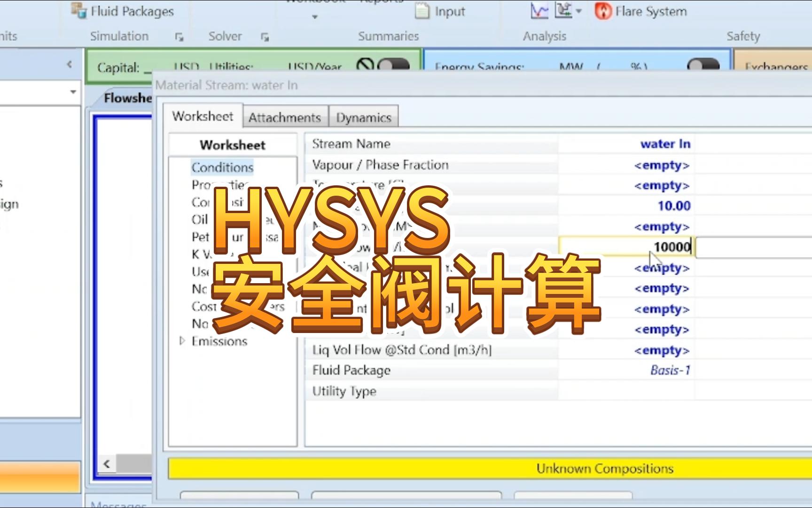Image resolution: width=812 pixels, height=508 pixels.
Task: Open the Flowsheet tab
Action: coord(128,98)
